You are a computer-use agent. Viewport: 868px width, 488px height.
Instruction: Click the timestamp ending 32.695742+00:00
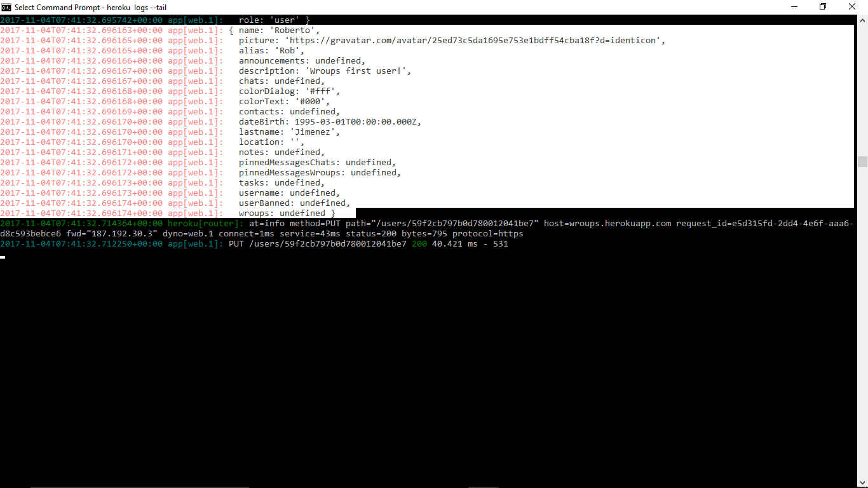(x=81, y=20)
